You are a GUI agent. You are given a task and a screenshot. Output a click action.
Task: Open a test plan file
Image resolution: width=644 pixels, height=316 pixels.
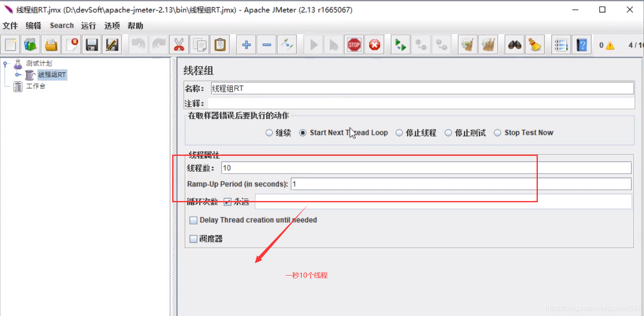(51, 44)
